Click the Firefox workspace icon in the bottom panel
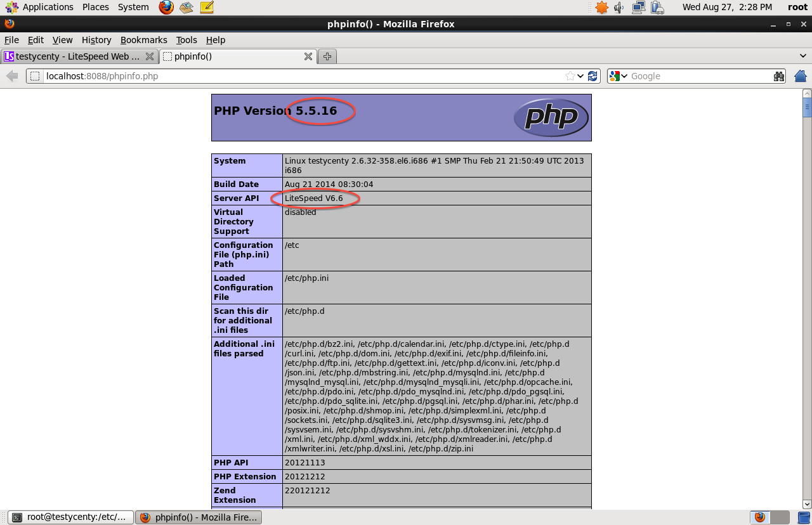This screenshot has height=525, width=812. click(x=760, y=517)
